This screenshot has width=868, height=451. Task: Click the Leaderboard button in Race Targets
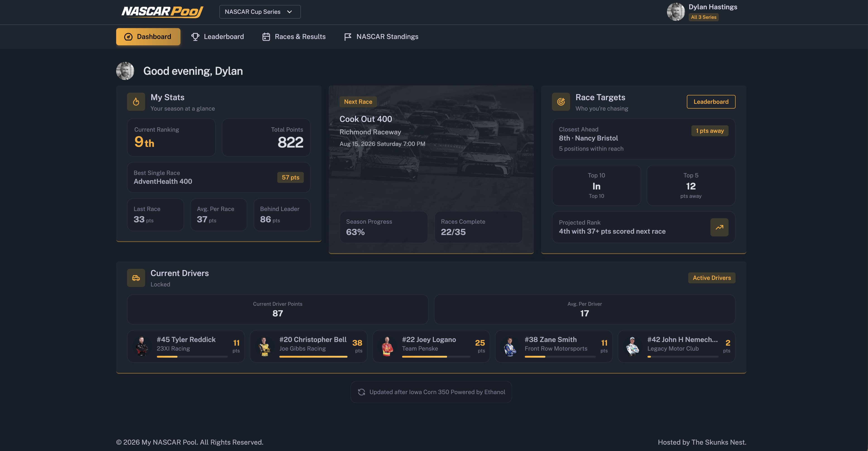point(711,102)
